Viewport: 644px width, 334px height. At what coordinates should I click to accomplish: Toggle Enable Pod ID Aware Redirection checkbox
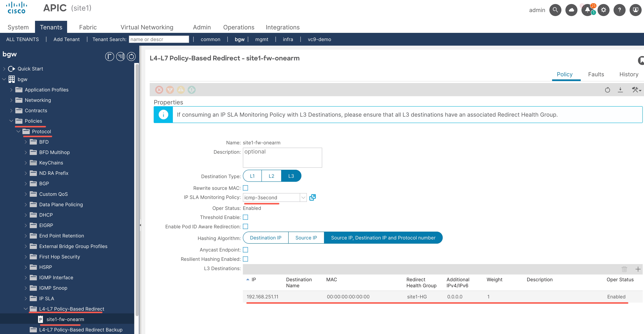[x=245, y=226]
